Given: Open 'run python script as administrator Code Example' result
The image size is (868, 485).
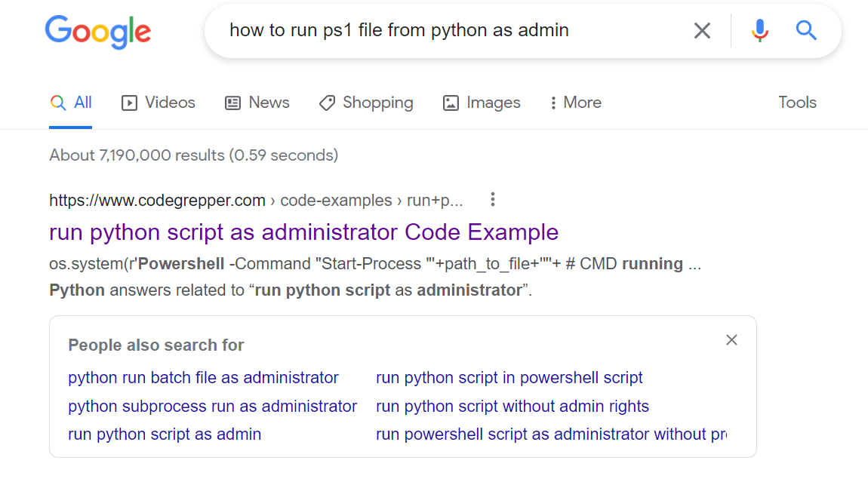Looking at the screenshot, I should tap(304, 232).
